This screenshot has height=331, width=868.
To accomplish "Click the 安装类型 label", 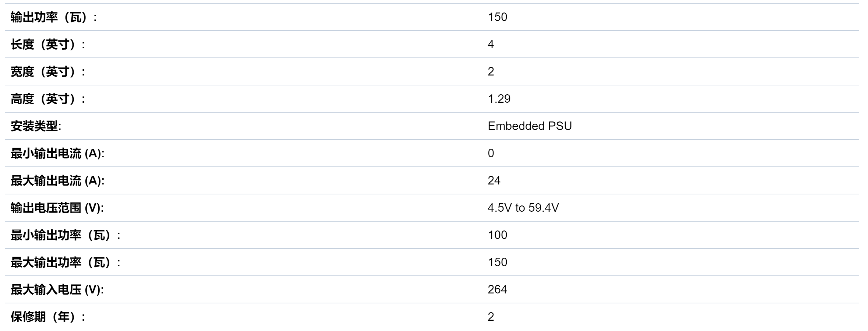I will [x=36, y=126].
